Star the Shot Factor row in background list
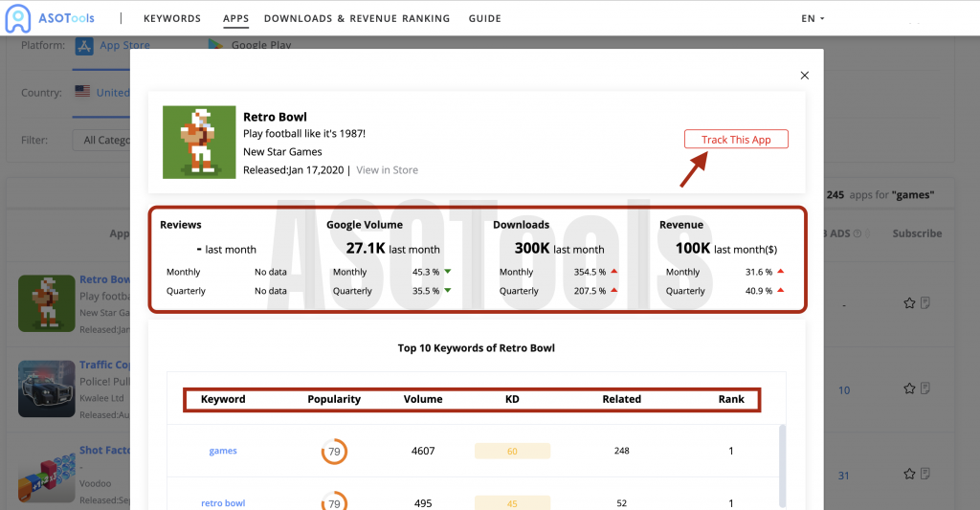The width and height of the screenshot is (980, 510). pyautogui.click(x=909, y=474)
